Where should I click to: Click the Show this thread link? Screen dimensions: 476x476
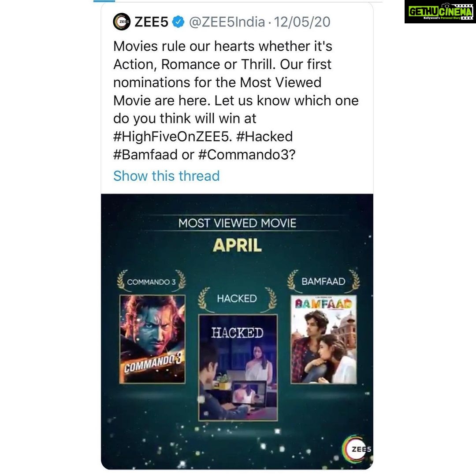166,176
